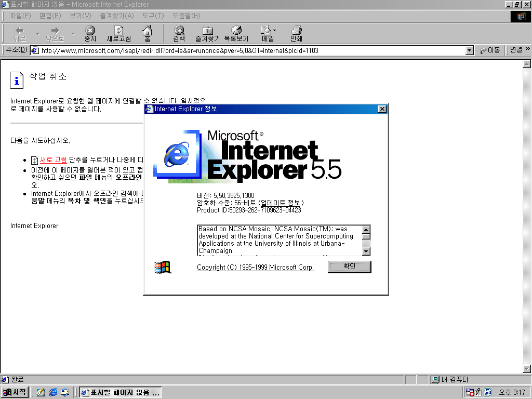Click the credits box scrollbar thumb
Screen dimensions: 532x399
[366, 236]
